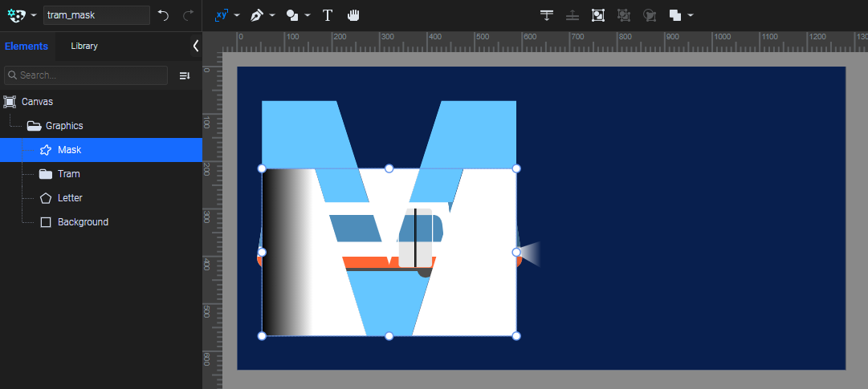The height and width of the screenshot is (389, 868).
Task: Select the Pen tool
Action: 256,15
